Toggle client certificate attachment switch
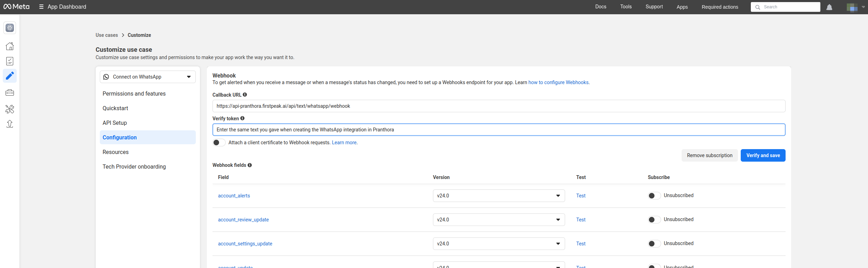Viewport: 868px width, 268px height. coord(219,143)
